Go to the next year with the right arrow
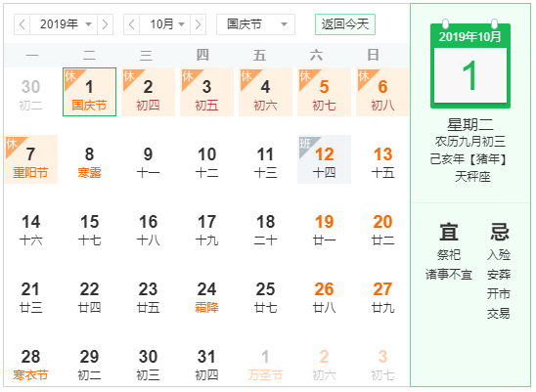Image resolution: width=536 pixels, height=392 pixels. coord(106,24)
